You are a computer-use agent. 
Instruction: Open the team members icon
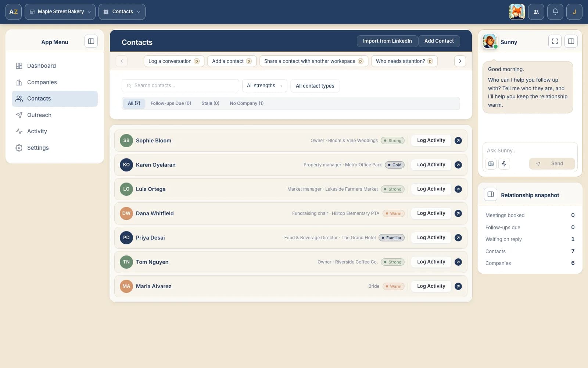pyautogui.click(x=536, y=12)
